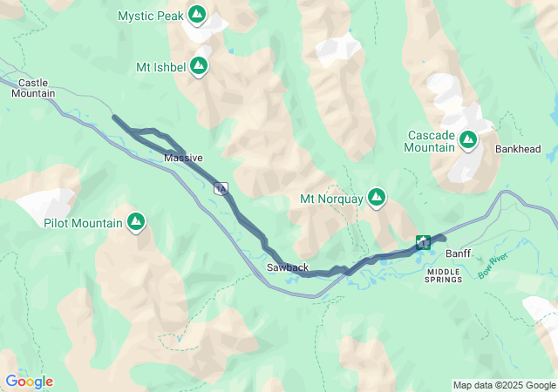Screen dimensions: 558x392
Task: Select the Bow River label
Action: tap(493, 266)
